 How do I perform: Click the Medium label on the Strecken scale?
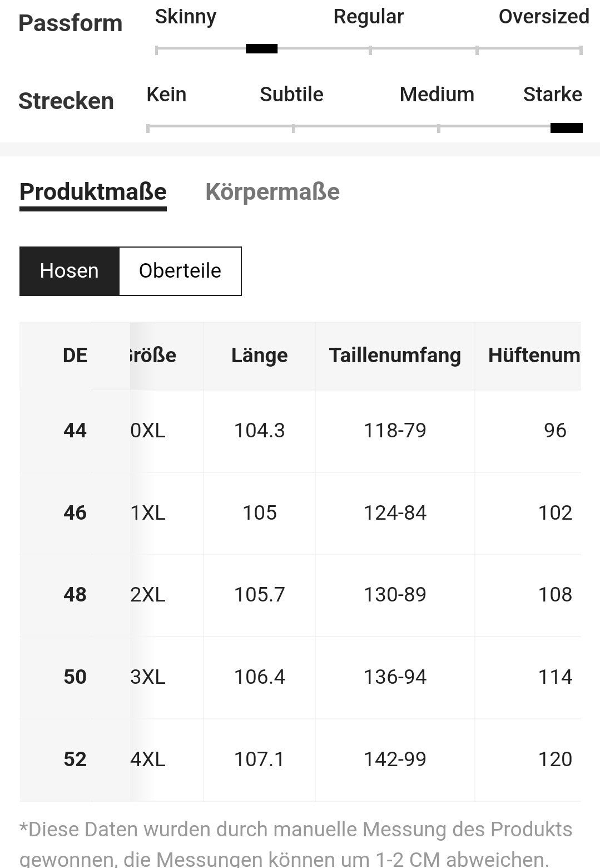437,95
